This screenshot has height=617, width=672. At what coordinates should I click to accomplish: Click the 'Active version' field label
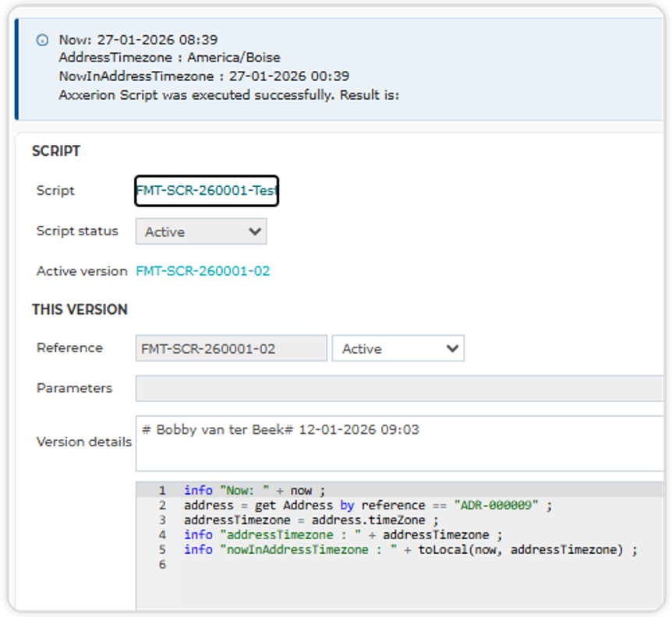click(82, 271)
